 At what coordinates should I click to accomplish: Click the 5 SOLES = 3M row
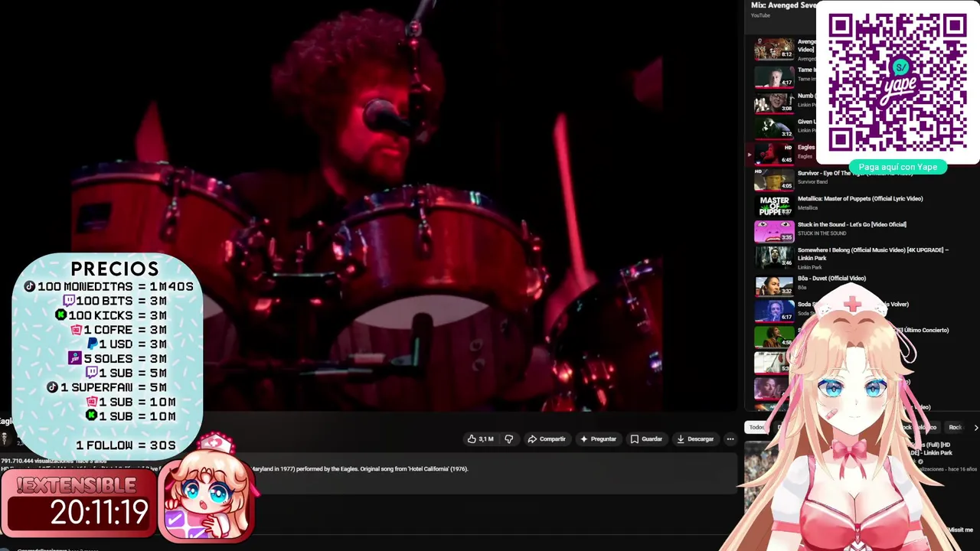118,358
